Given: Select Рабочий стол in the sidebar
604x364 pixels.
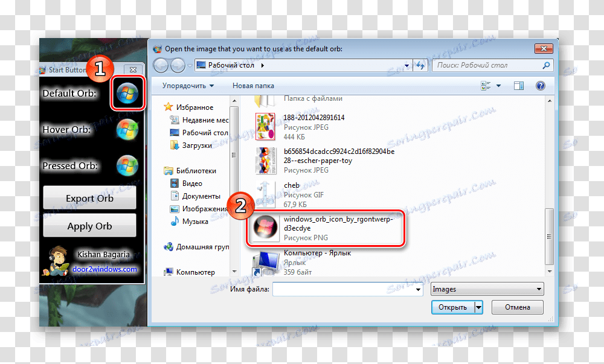Looking at the screenshot, I should (205, 133).
